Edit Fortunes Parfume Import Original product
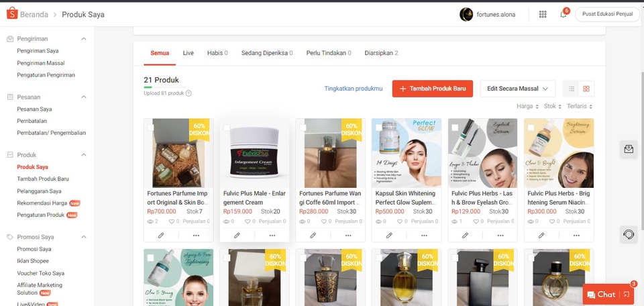The image size is (644, 306). point(161,236)
